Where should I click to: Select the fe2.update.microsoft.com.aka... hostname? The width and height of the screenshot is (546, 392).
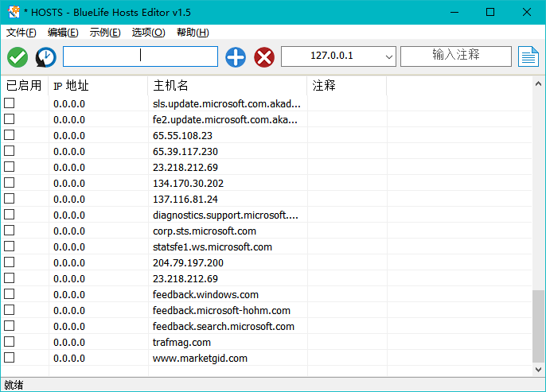coord(225,119)
